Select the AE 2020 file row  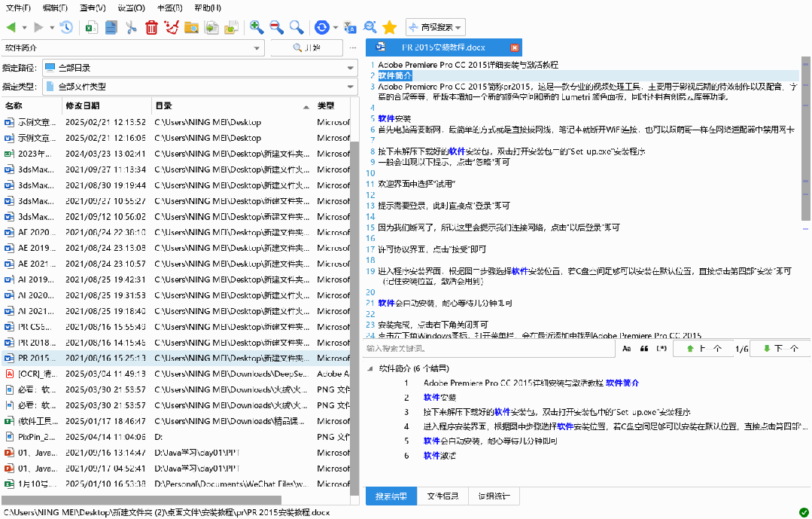point(176,232)
